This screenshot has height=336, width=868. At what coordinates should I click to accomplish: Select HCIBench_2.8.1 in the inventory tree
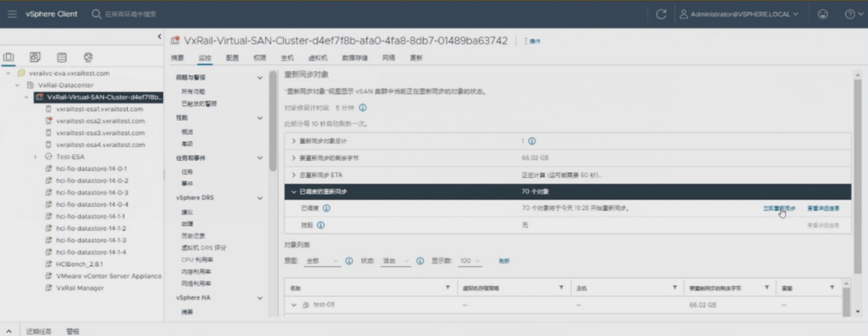(x=80, y=264)
